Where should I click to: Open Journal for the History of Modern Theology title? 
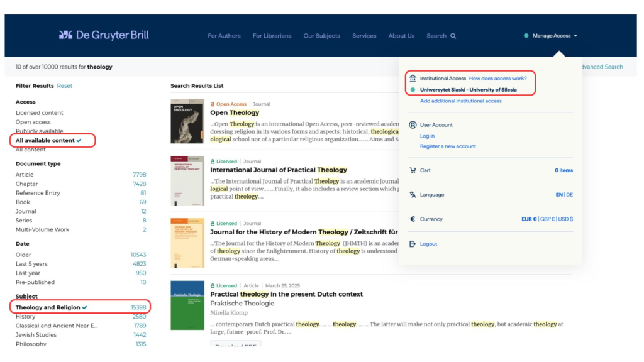(x=304, y=233)
